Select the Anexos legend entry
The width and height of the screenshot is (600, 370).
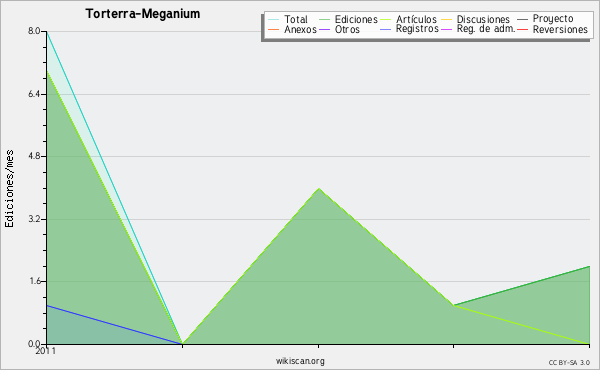pos(292,29)
